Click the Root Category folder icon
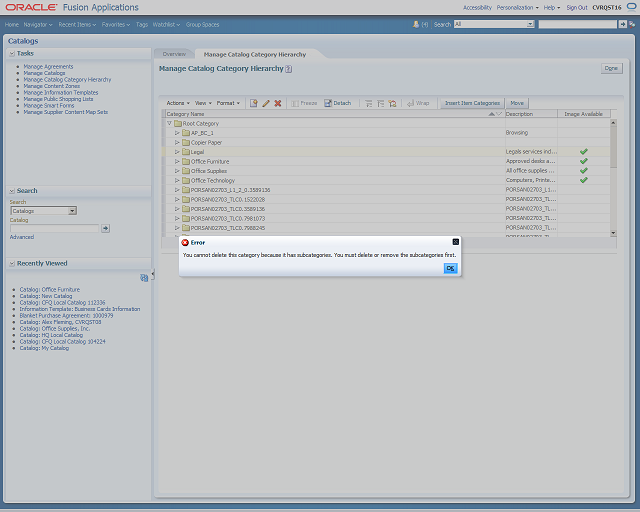Viewport: 640px width, 512px height. (x=178, y=123)
